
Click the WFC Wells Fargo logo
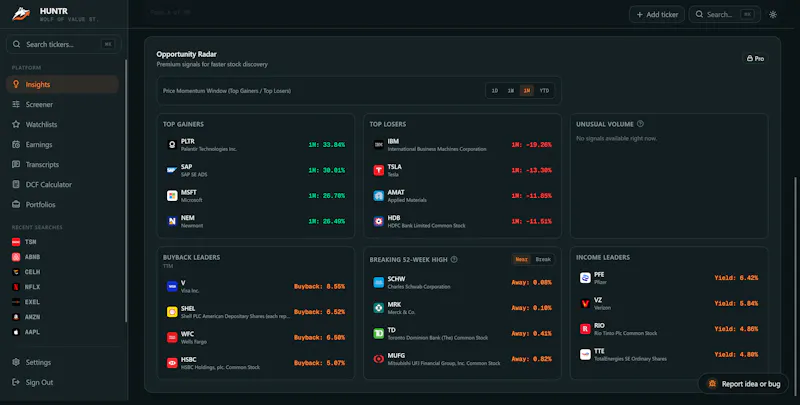[172, 338]
